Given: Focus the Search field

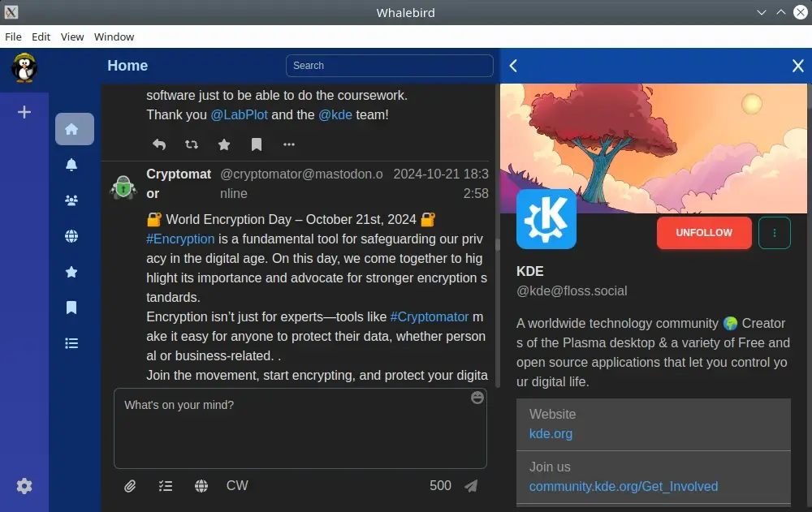Looking at the screenshot, I should click(x=390, y=66).
